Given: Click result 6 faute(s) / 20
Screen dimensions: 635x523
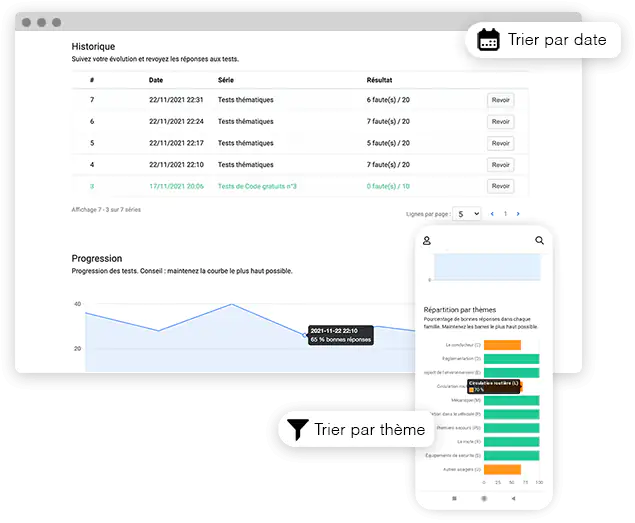Looking at the screenshot, I should pyautogui.click(x=388, y=100).
